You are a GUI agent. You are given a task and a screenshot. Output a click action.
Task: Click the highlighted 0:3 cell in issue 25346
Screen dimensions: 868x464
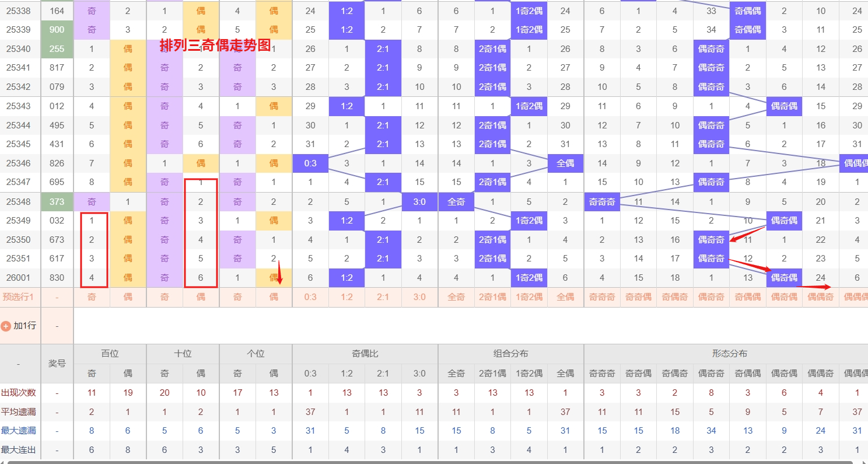click(x=310, y=163)
